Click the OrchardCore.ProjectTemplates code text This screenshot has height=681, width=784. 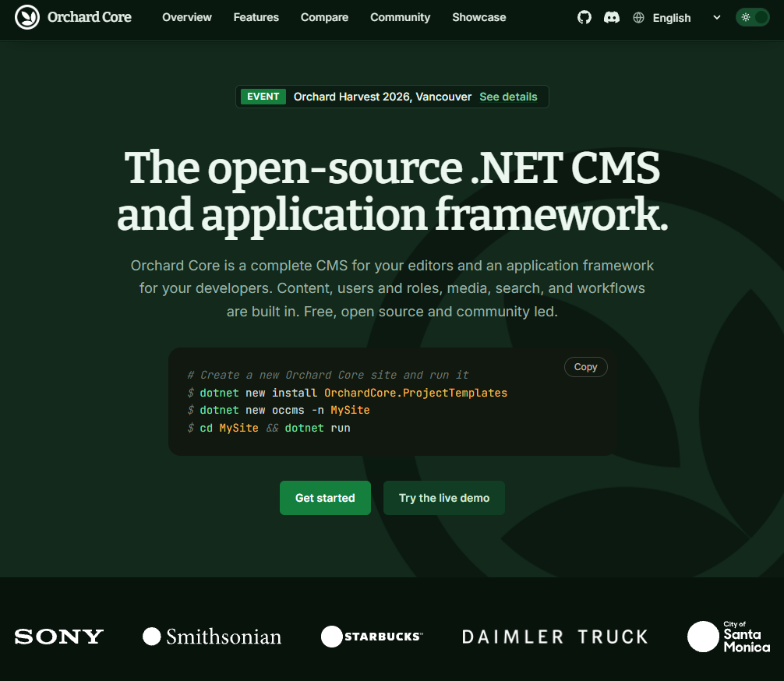pos(415,393)
